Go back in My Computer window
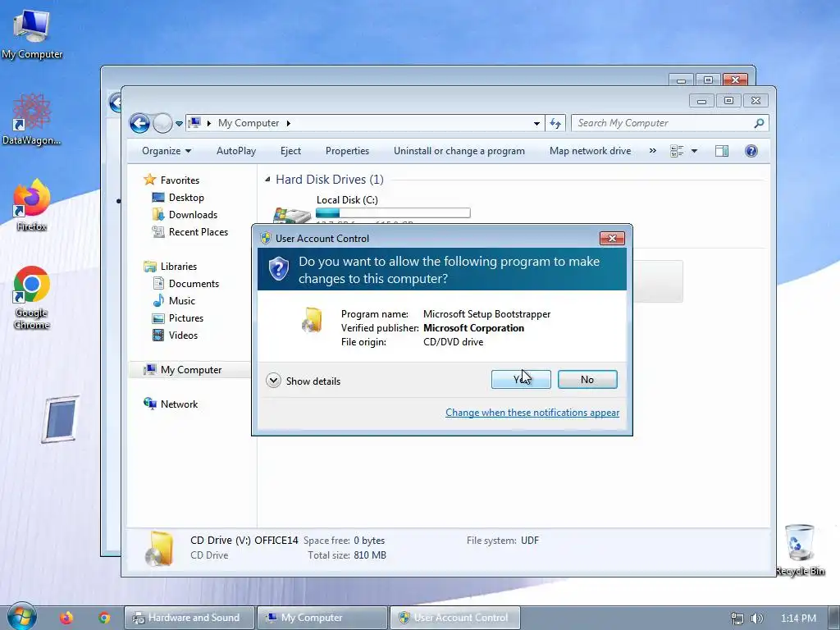840x630 pixels. pos(139,123)
